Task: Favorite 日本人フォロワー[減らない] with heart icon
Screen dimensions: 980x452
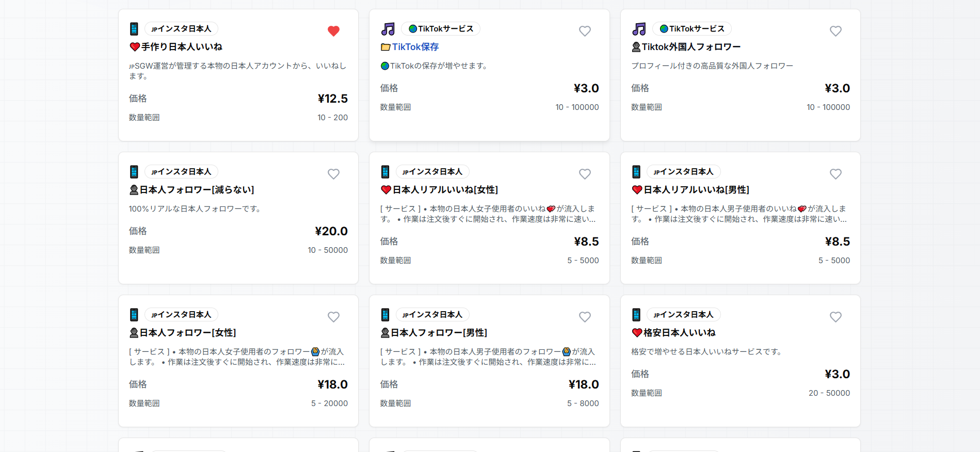Action: [x=333, y=174]
